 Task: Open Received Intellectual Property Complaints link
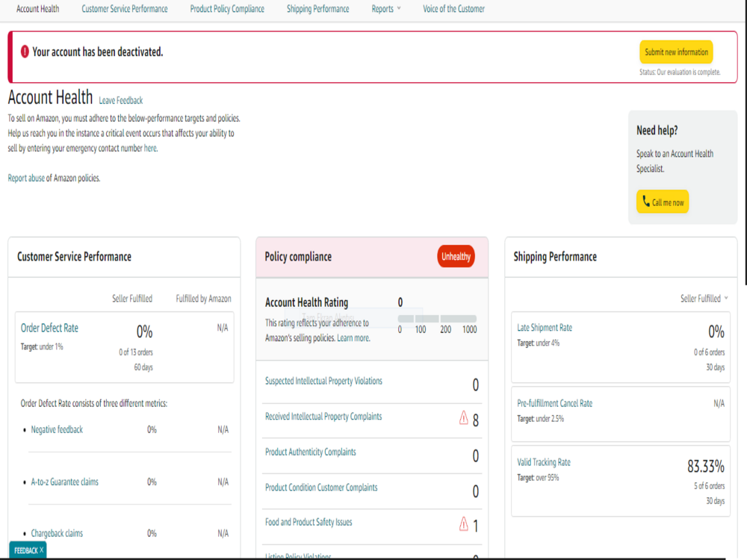(x=323, y=417)
